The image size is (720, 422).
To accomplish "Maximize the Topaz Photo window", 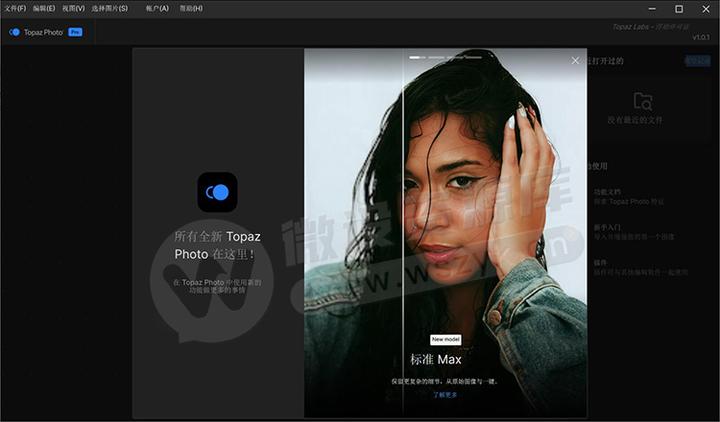I will coord(679,9).
